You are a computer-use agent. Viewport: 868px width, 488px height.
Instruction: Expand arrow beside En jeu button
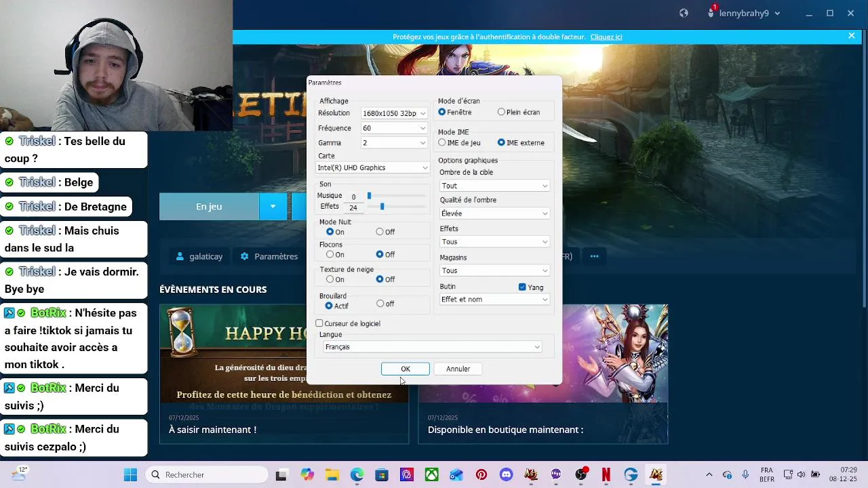click(x=273, y=207)
